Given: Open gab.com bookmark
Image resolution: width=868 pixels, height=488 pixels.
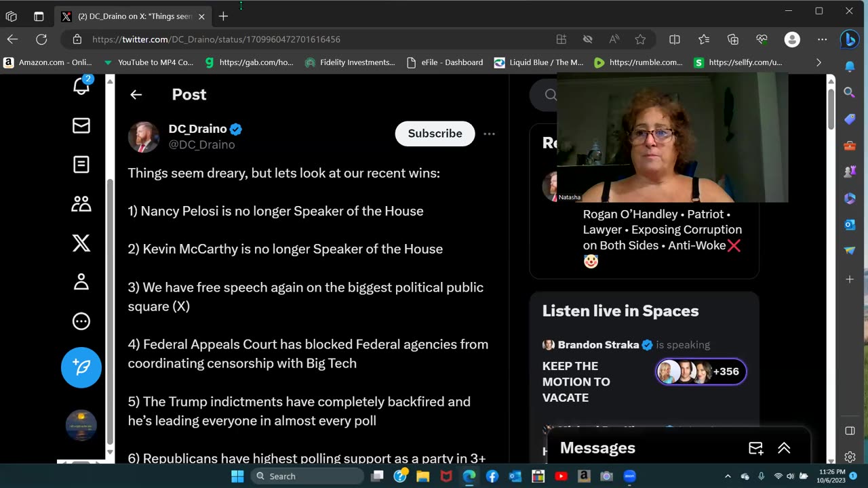Looking at the screenshot, I should [249, 62].
